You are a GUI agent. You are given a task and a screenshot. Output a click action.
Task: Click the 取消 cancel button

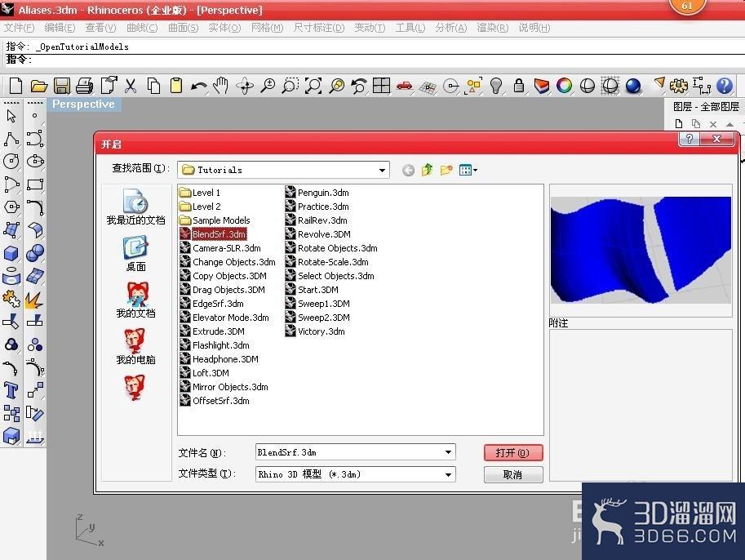click(x=513, y=474)
